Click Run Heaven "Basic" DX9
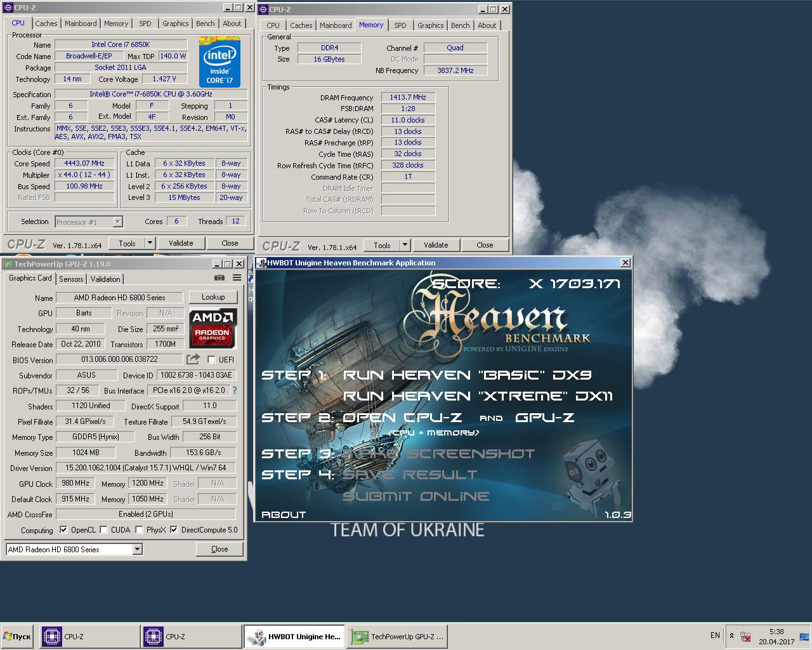The image size is (812, 650). [x=467, y=375]
